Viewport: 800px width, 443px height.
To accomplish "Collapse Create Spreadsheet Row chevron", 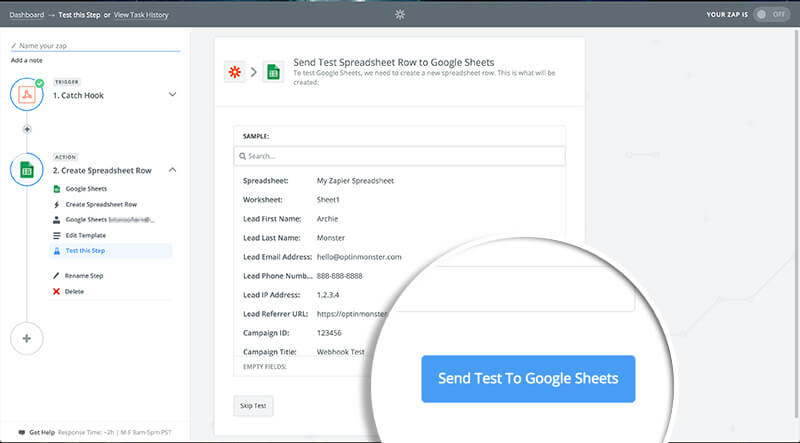I will coord(172,170).
